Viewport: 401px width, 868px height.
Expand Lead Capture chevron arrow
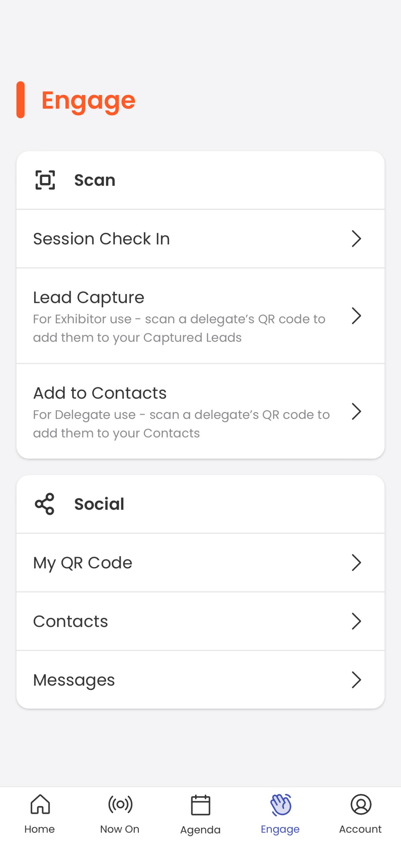pos(356,316)
